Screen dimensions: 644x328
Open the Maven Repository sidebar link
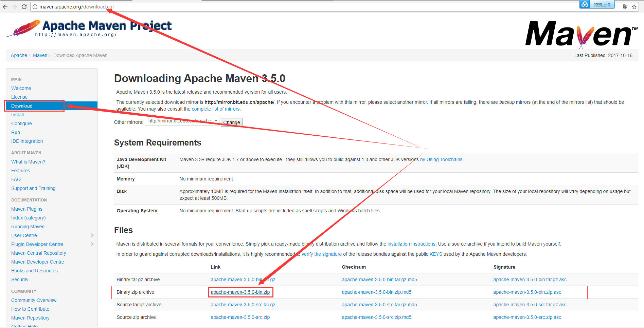click(30, 318)
